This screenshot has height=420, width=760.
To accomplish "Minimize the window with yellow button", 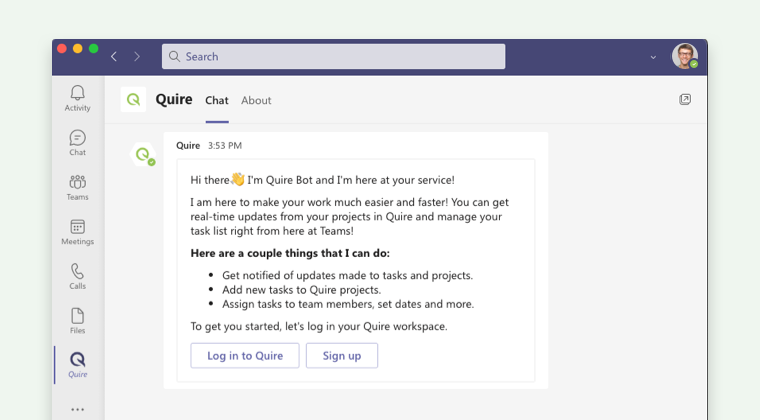I will pyautogui.click(x=78, y=48).
